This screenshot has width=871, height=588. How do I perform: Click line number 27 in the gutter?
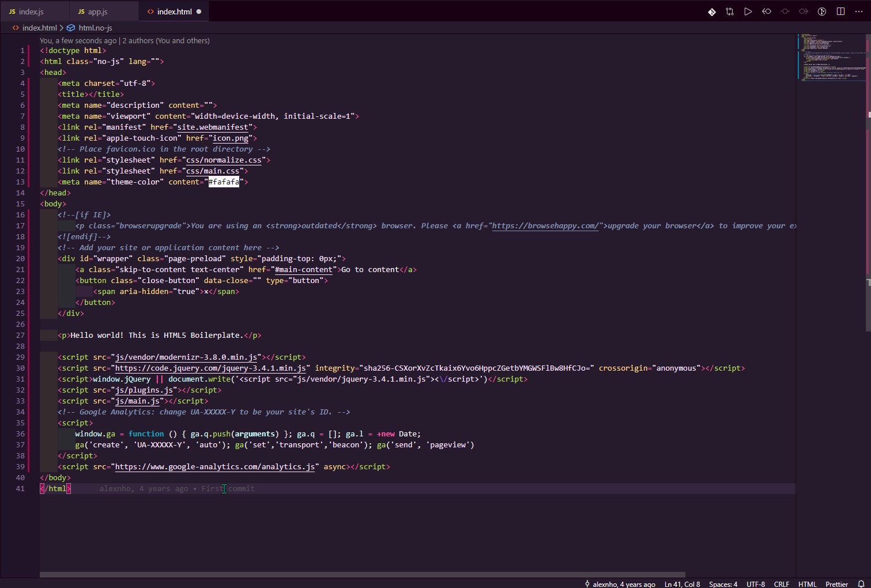tap(20, 335)
